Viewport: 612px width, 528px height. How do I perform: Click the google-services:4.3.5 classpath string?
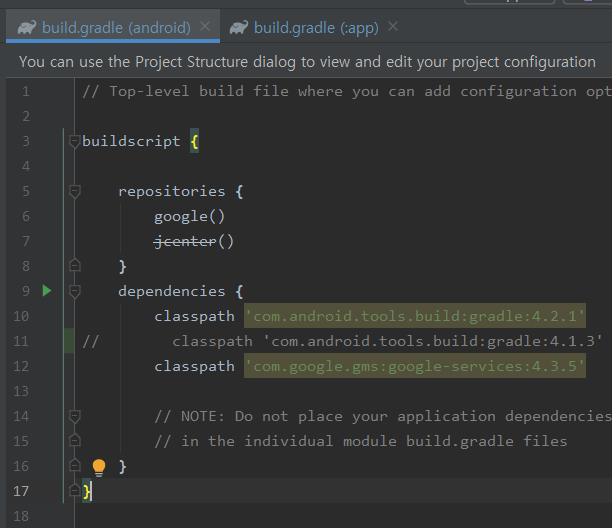coord(415,366)
